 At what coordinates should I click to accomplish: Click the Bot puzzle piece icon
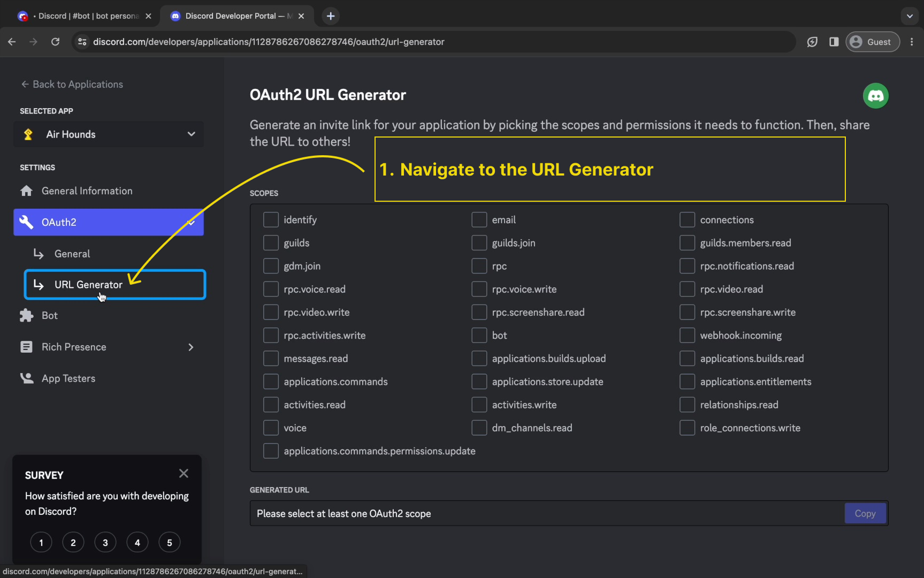click(26, 316)
